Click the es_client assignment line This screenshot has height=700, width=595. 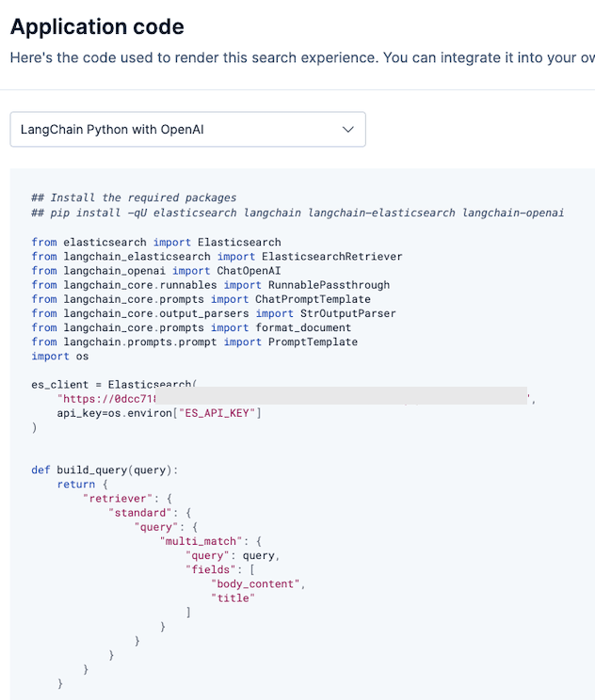click(x=113, y=385)
